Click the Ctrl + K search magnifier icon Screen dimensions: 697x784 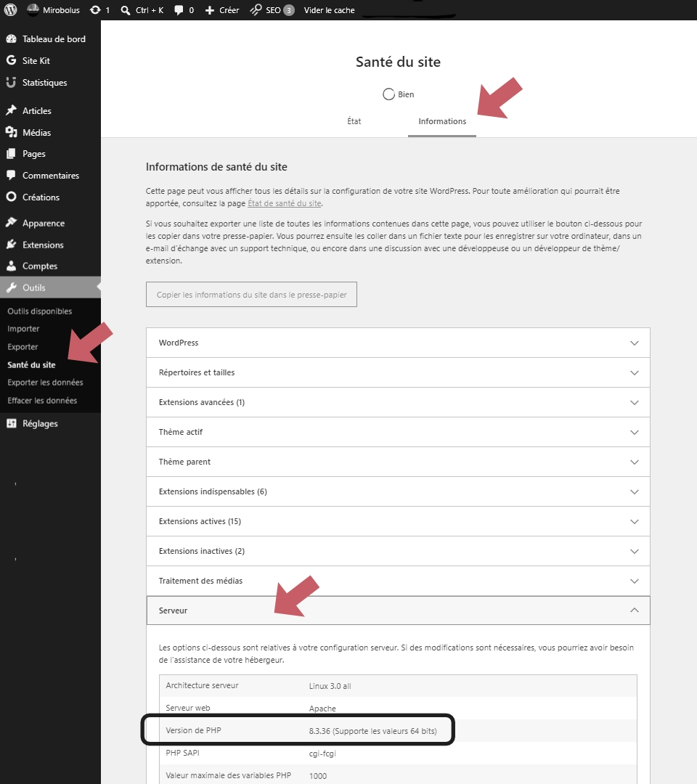[126, 10]
